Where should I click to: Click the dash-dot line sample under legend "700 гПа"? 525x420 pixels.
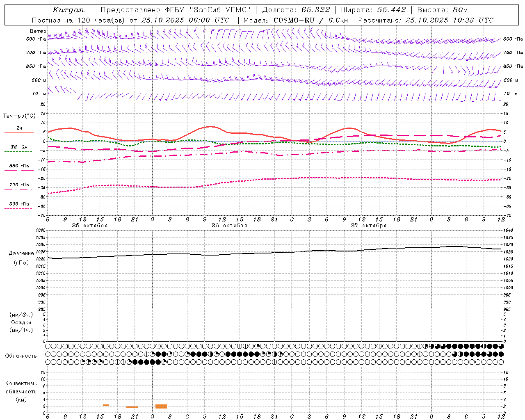point(18,189)
